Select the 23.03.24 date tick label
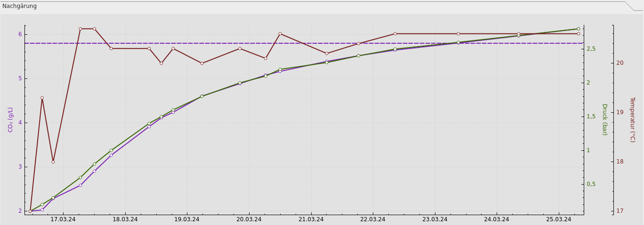Screen dimensions: 644x225 pos(435,219)
